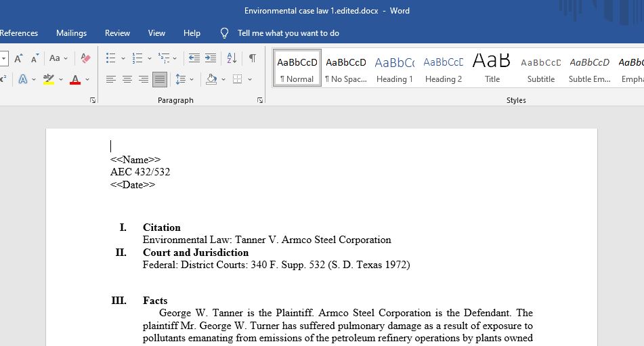
Task: Apply the Title style
Action: (x=492, y=68)
